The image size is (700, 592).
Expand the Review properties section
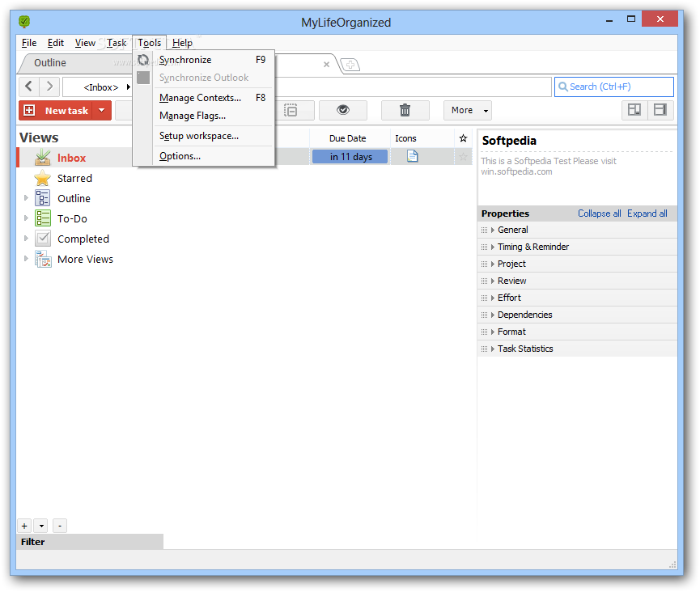(x=492, y=281)
